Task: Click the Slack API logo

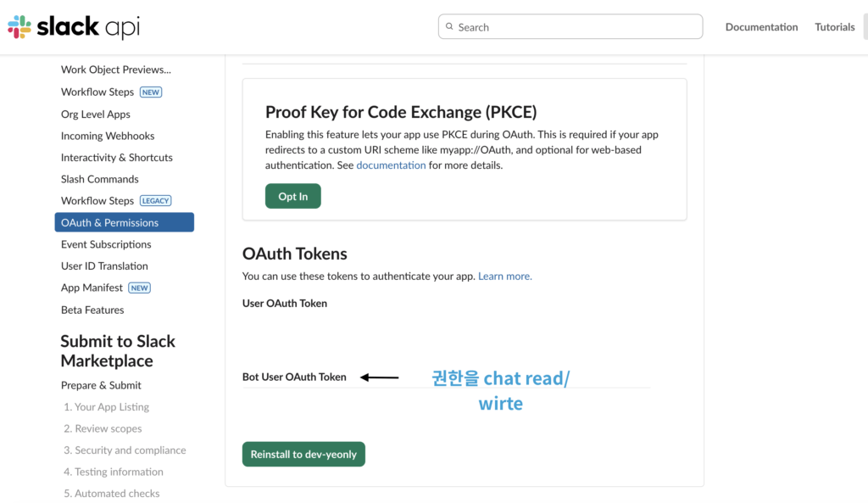Action: point(73,27)
